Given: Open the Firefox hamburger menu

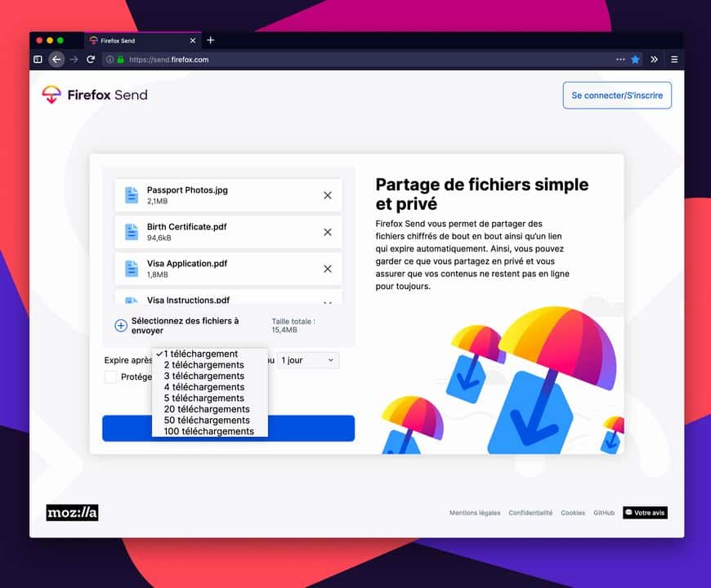Looking at the screenshot, I should pos(674,60).
